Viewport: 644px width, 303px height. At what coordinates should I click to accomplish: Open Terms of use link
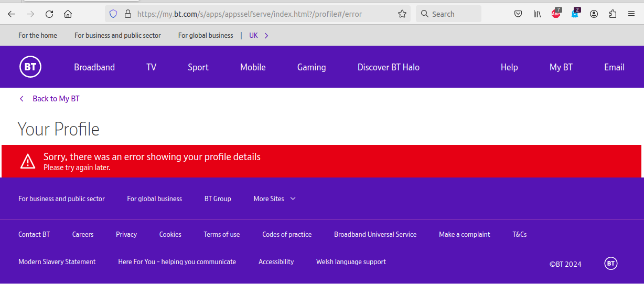pos(222,234)
